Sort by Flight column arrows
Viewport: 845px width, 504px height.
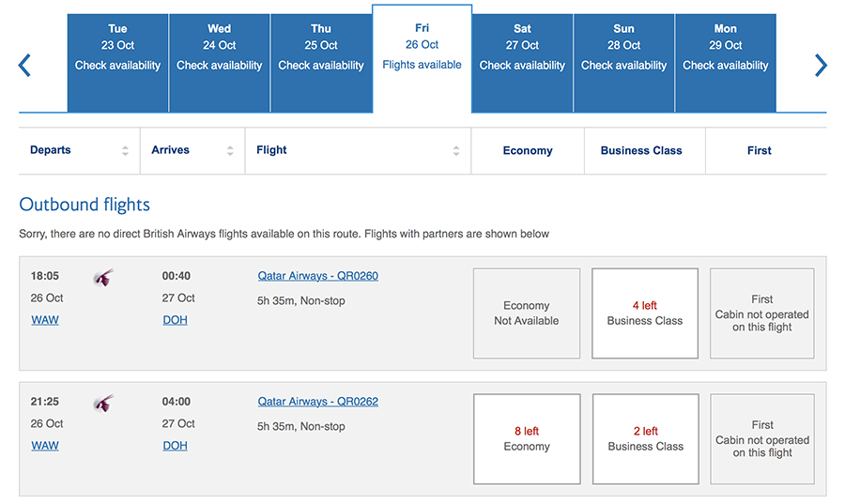[x=456, y=151]
